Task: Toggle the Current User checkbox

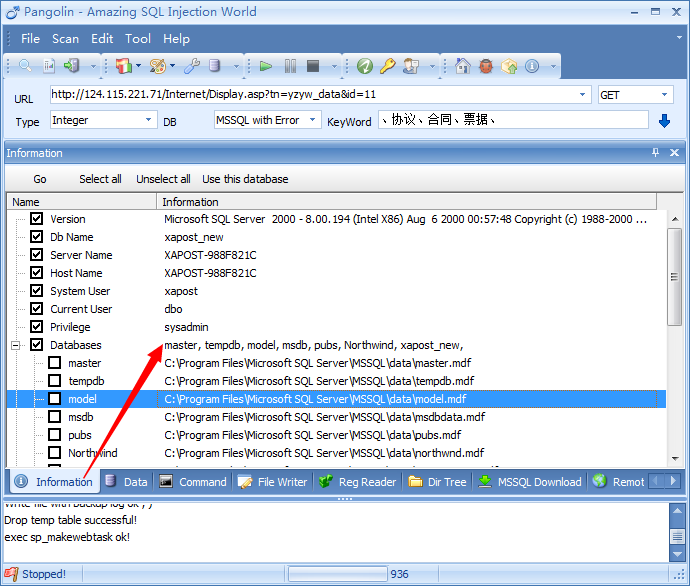Action: click(37, 309)
